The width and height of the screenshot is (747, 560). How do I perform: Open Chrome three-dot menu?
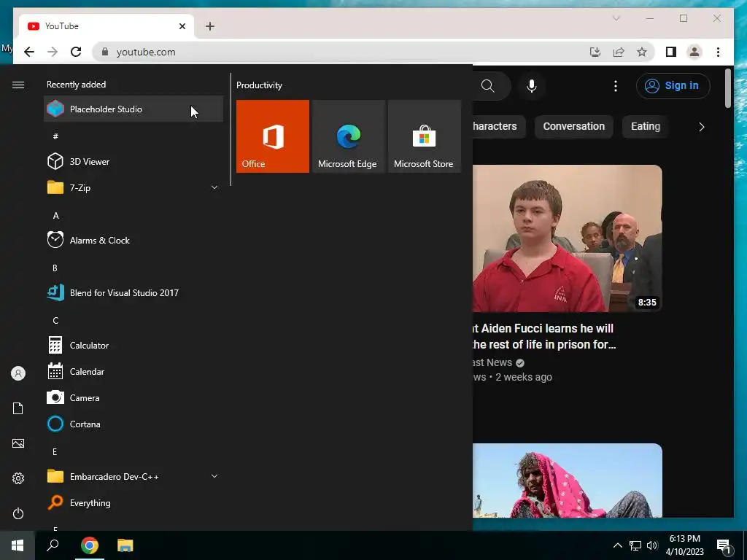coord(718,52)
